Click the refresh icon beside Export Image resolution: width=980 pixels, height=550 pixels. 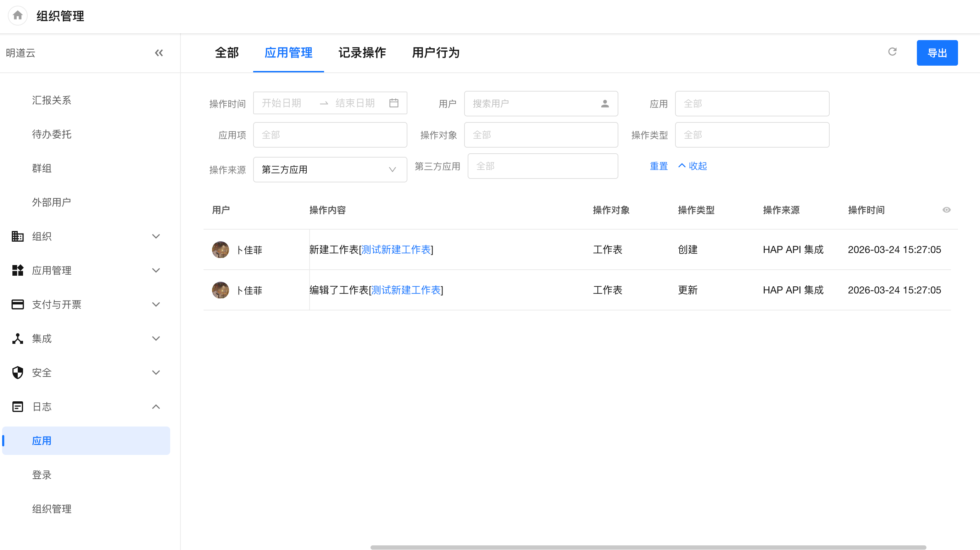[x=892, y=52]
